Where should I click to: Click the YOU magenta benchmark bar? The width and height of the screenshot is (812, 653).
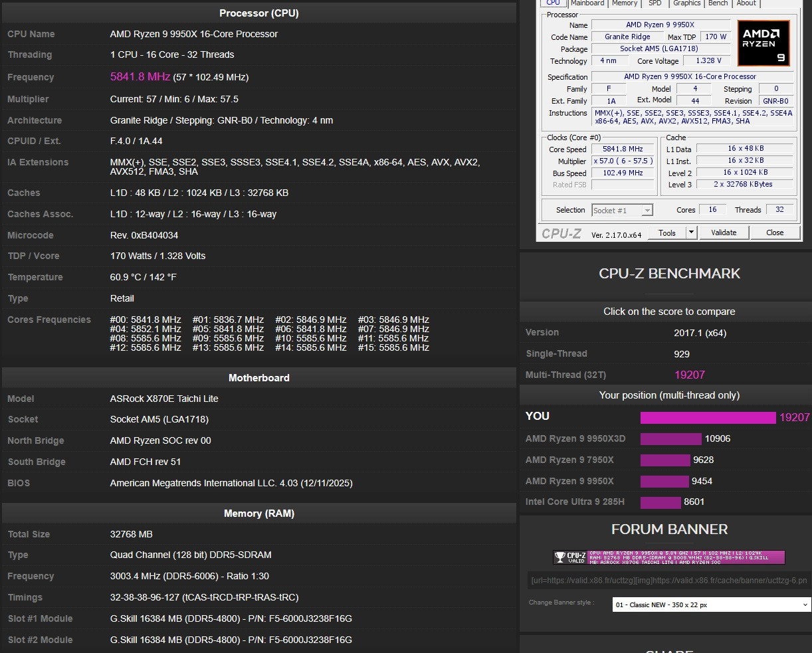(708, 417)
